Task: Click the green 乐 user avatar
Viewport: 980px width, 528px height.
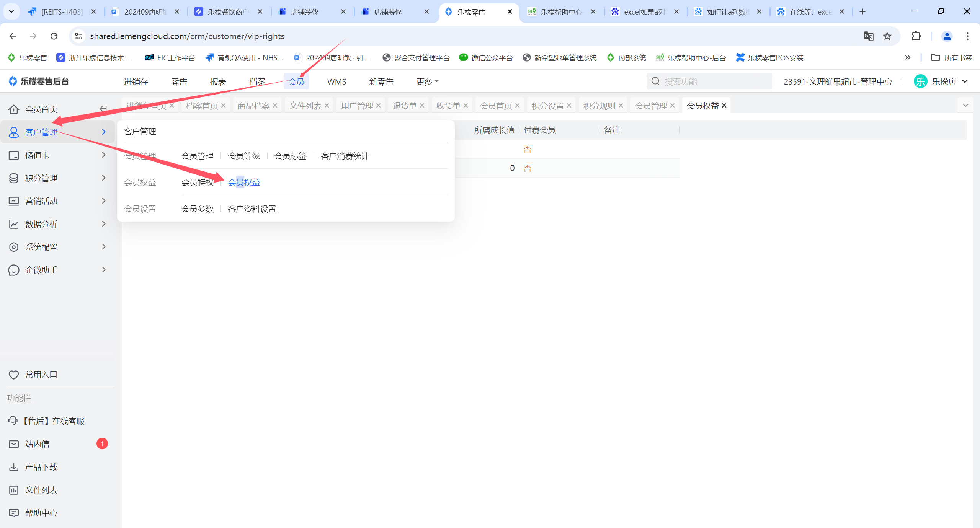Action: click(x=920, y=81)
